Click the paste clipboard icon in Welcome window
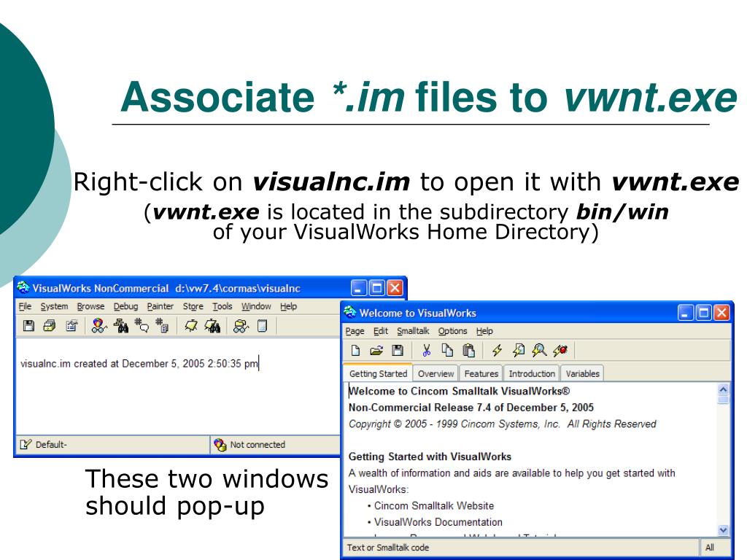The width and height of the screenshot is (747, 560). coord(468,351)
